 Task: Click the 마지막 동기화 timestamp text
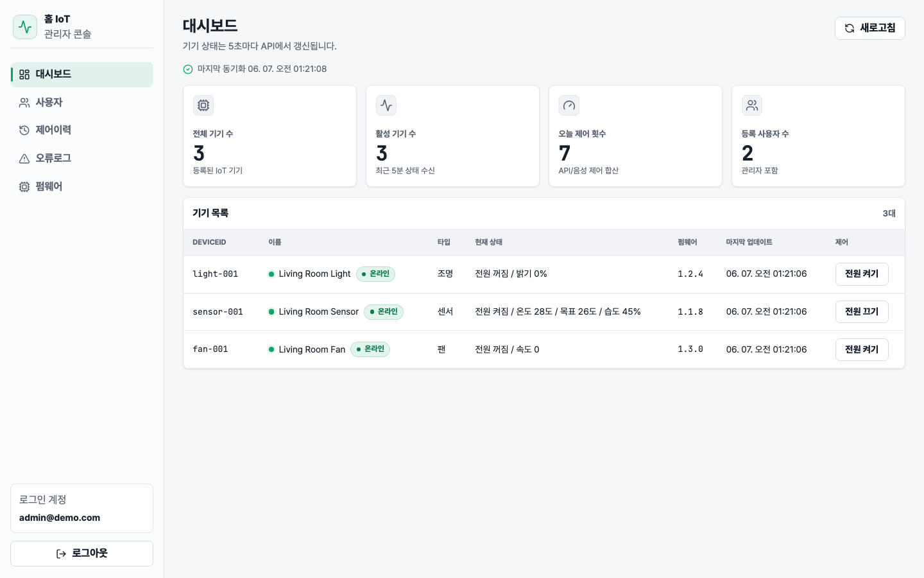[262, 69]
